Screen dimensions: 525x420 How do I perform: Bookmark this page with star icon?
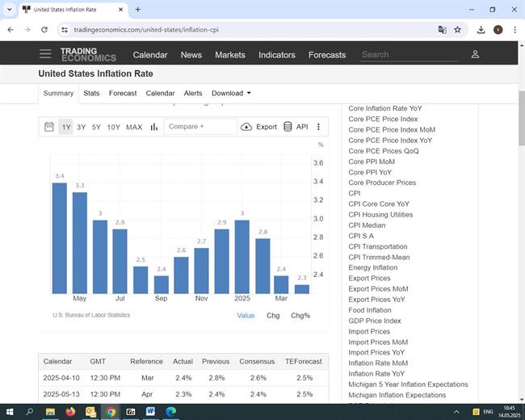[457, 30]
